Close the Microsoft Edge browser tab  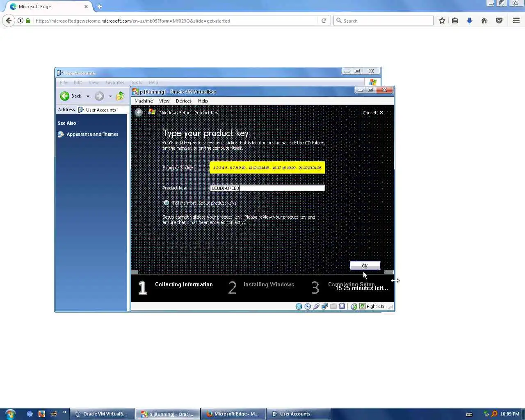(x=86, y=7)
